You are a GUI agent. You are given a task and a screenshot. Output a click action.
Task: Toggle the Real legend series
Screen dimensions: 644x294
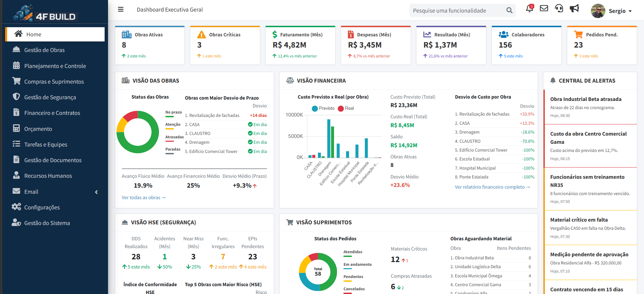(x=346, y=108)
